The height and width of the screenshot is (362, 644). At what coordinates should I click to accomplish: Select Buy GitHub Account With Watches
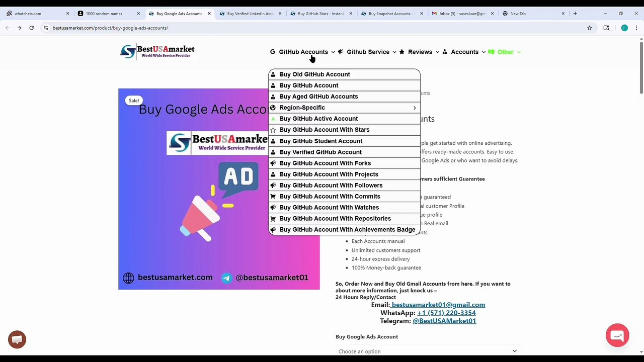344,207
